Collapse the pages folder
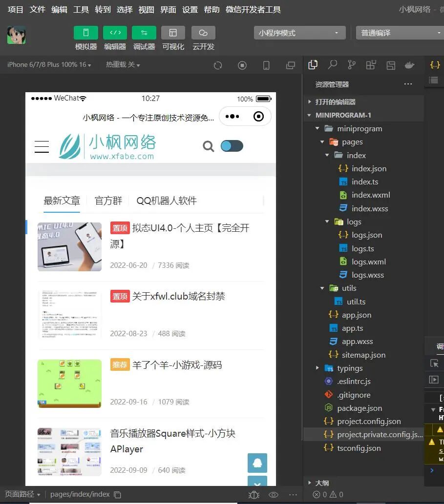Screen dimensions: 444x504 coord(363,142)
